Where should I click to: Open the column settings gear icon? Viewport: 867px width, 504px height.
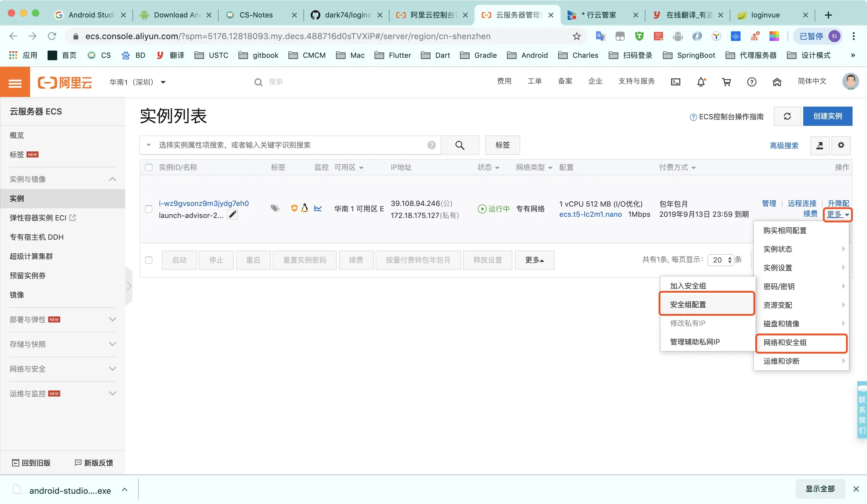(841, 145)
